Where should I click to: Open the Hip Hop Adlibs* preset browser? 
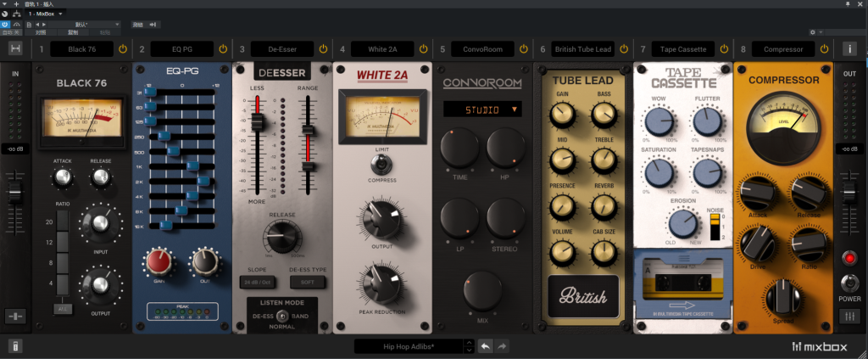pyautogui.click(x=409, y=347)
